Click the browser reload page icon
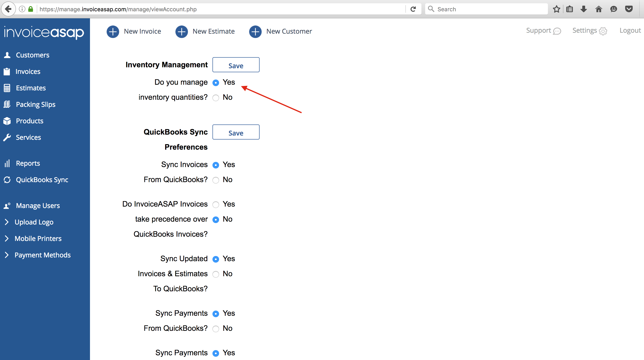The height and width of the screenshot is (360, 644). pyautogui.click(x=413, y=9)
